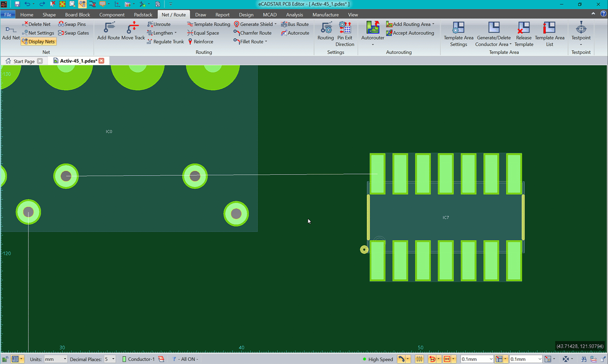Click the Swap Pins button
Viewport: 608px width, 364px height.
tap(72, 24)
